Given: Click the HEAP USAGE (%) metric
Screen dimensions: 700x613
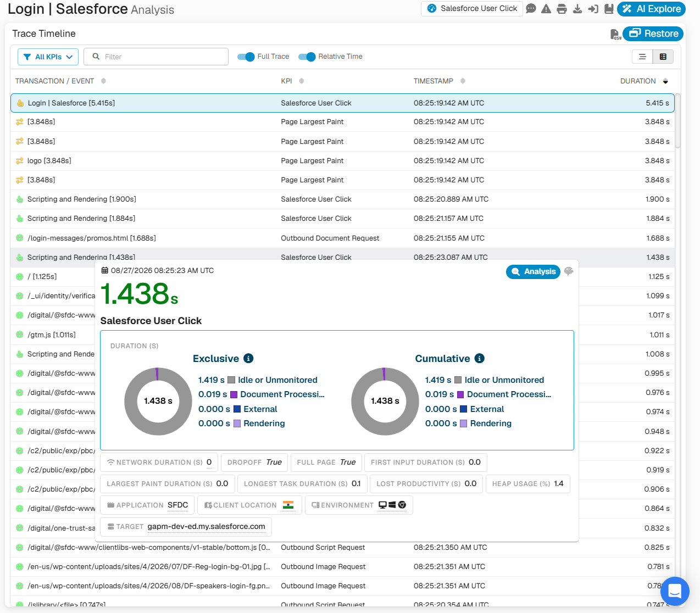Looking at the screenshot, I should [x=527, y=484].
